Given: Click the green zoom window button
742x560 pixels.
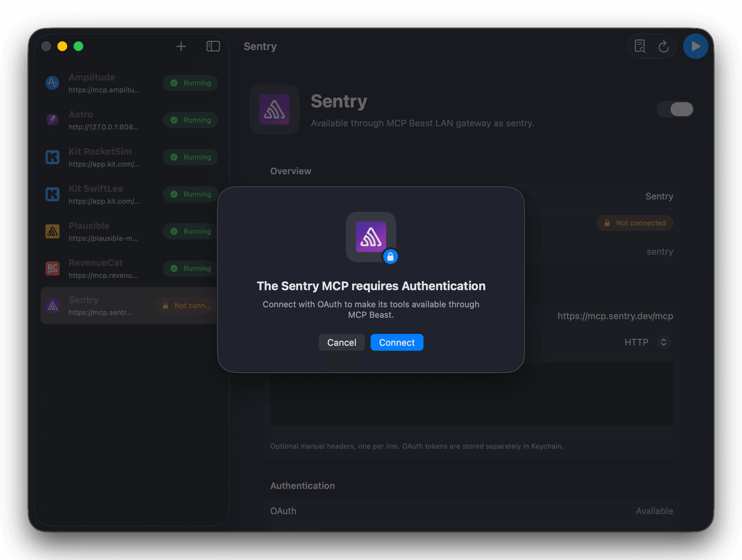Looking at the screenshot, I should (x=78, y=46).
